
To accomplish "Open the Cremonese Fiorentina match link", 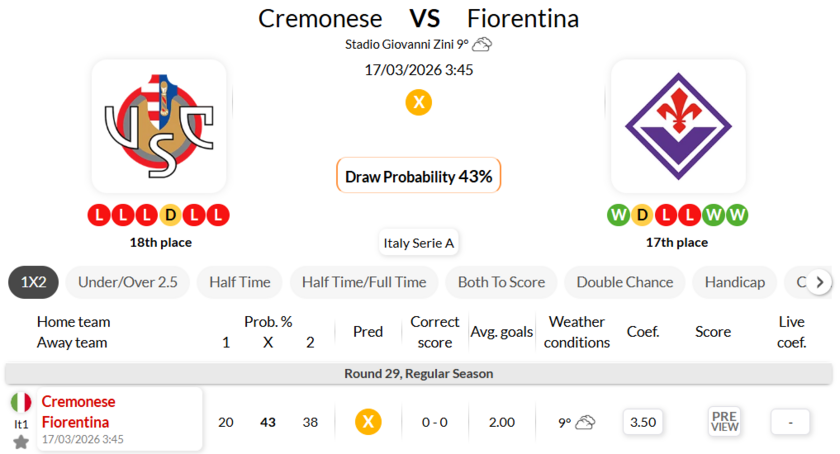I will coord(78,411).
